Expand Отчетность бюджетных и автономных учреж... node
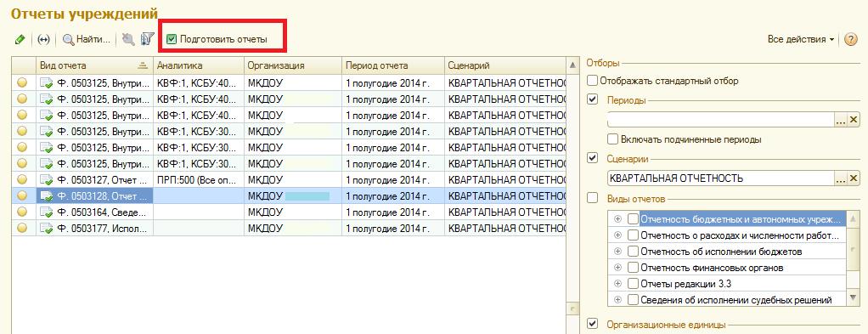This screenshot has width=868, height=334. point(617,218)
